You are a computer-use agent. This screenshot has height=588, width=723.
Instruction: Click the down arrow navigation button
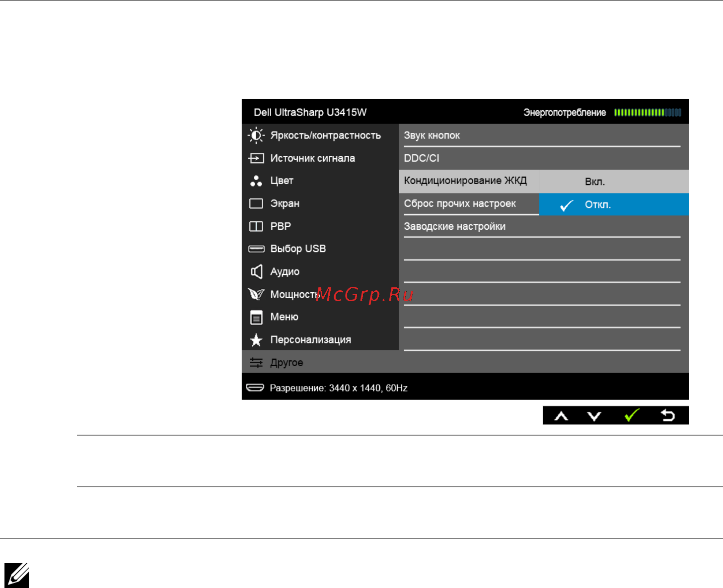tap(594, 416)
